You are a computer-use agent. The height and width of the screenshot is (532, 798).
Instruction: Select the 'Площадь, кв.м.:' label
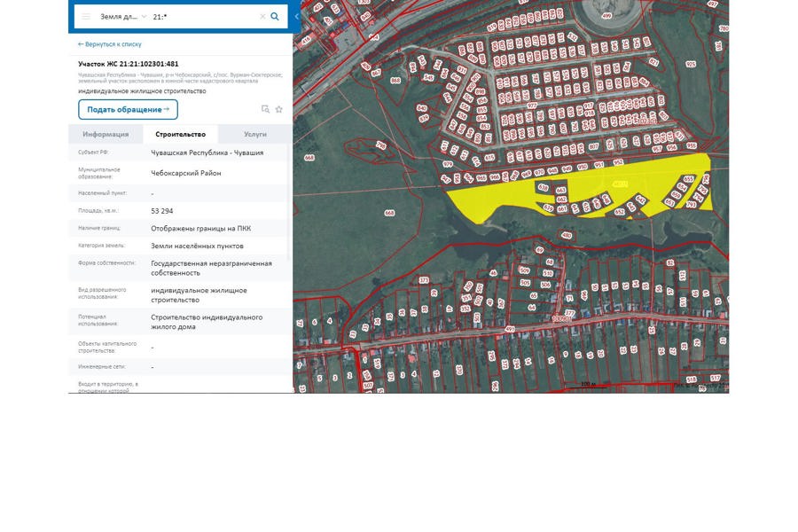pos(98,210)
